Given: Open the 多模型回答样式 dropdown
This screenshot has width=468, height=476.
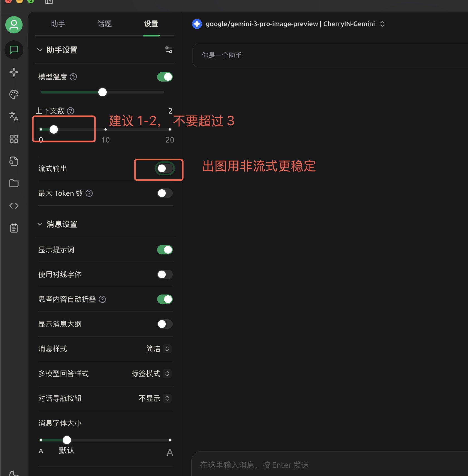Looking at the screenshot, I should coord(151,374).
